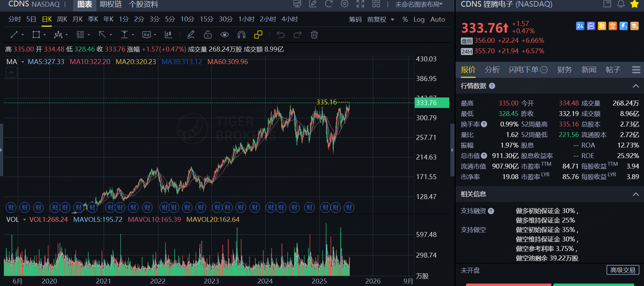
Task: Collapse the 行情数据 section
Action: (636, 86)
